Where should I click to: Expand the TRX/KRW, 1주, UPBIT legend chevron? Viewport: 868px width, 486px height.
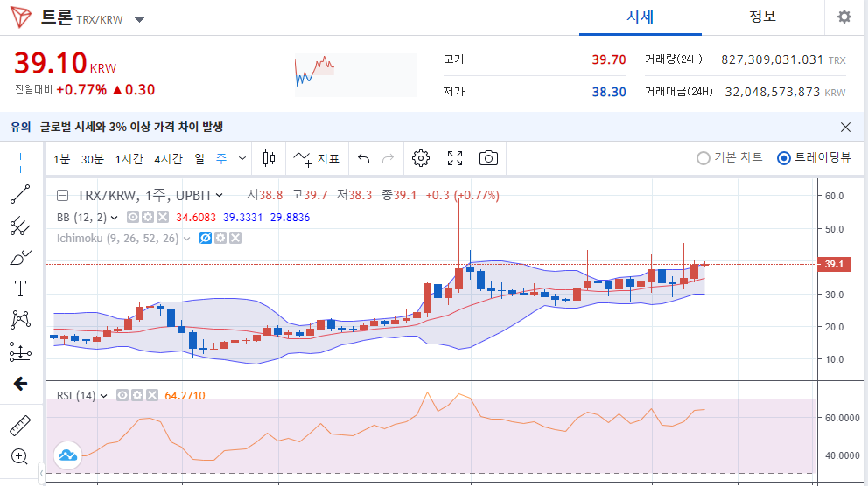coord(220,195)
